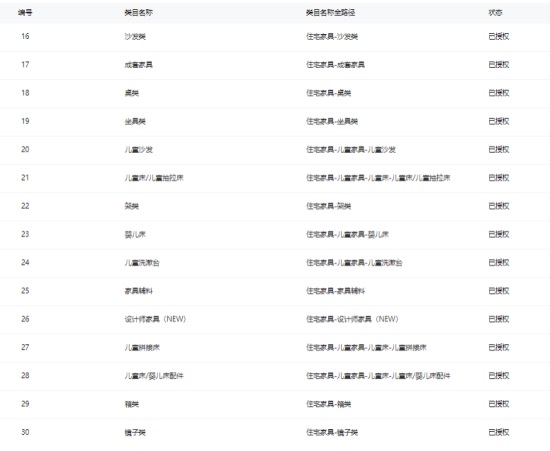
Task: Select the 成套家具 category in row 17
Action: click(x=139, y=65)
